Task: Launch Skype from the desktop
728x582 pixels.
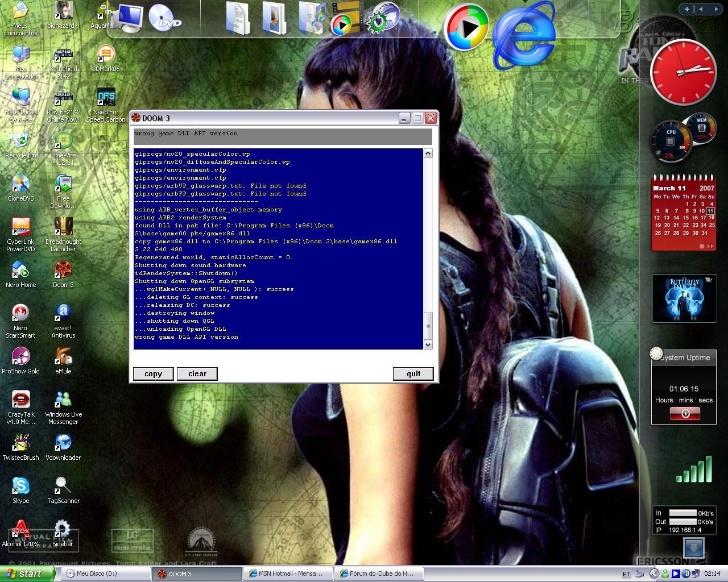Action: click(20, 490)
